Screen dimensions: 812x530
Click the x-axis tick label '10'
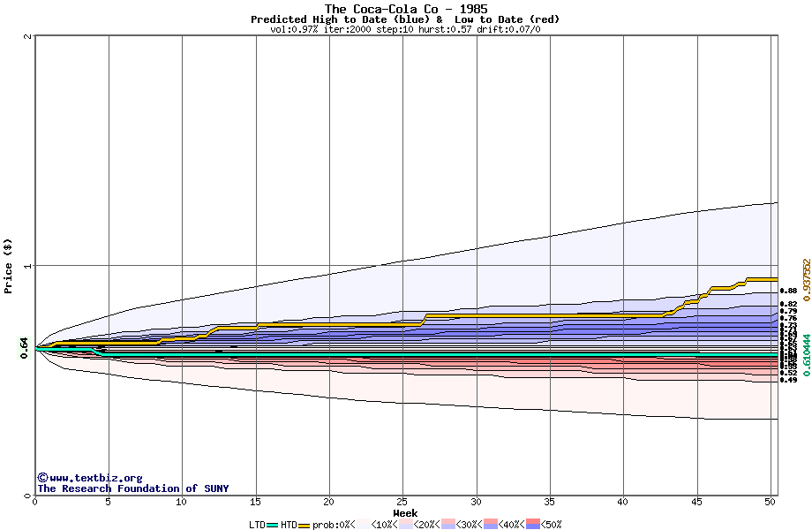pyautogui.click(x=181, y=502)
